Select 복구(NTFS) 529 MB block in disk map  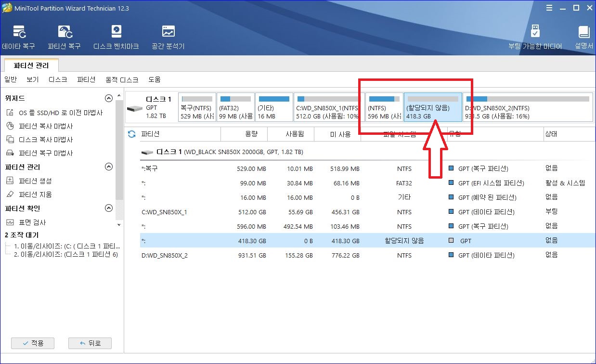(197, 107)
